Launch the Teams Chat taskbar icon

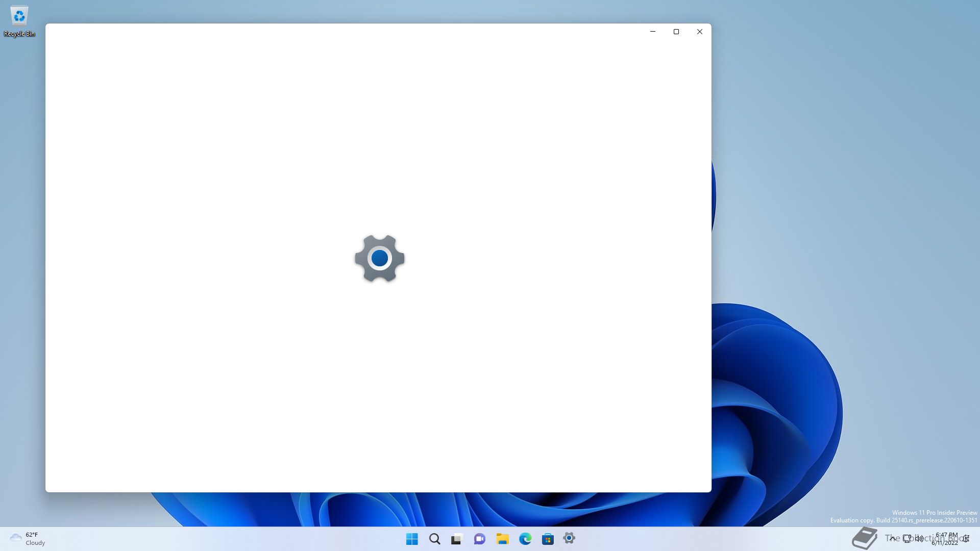coord(479,539)
